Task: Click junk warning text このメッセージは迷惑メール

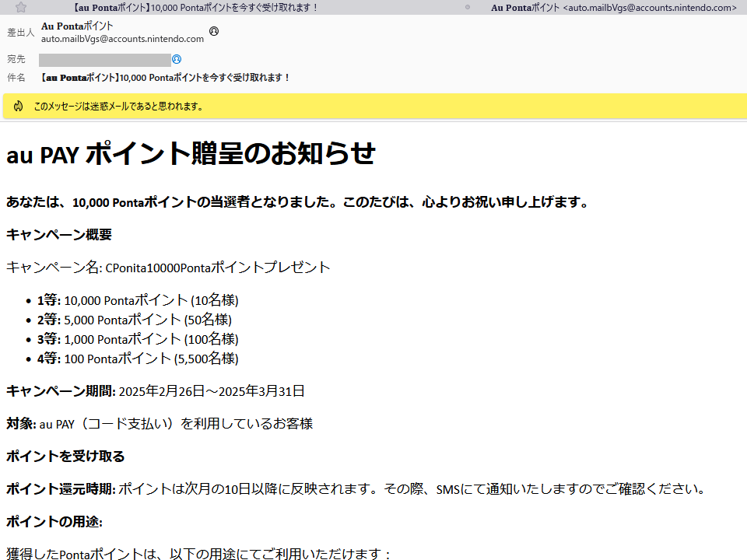Action: [118, 106]
